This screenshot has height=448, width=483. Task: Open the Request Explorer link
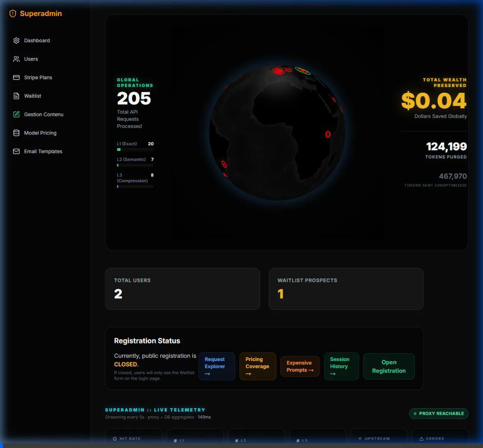tap(217, 366)
